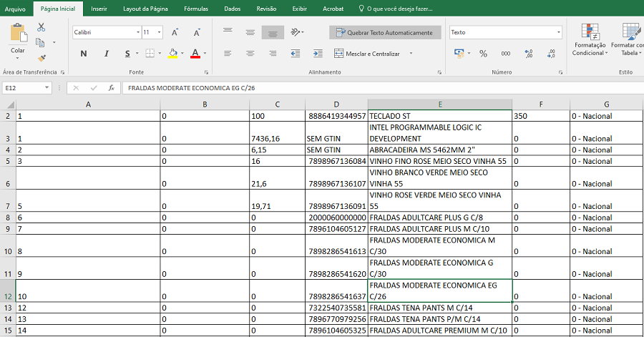The height and width of the screenshot is (337, 644).
Task: Click the Copy icon
Action: click(x=40, y=42)
